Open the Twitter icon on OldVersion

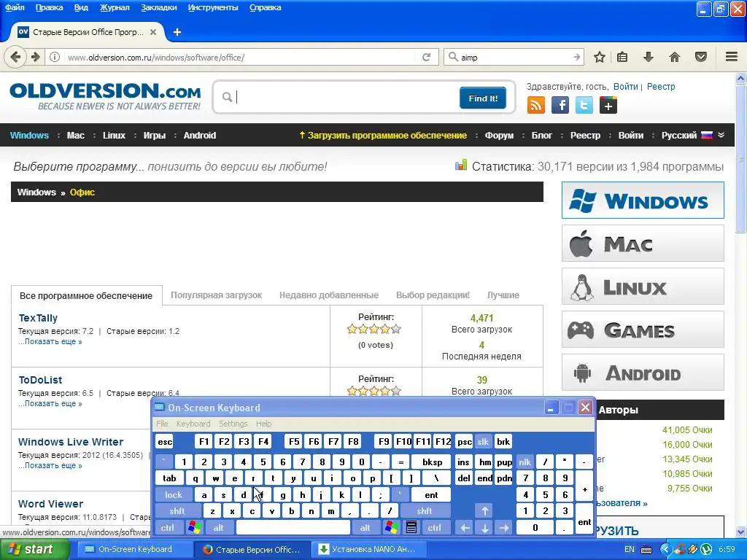(x=584, y=105)
